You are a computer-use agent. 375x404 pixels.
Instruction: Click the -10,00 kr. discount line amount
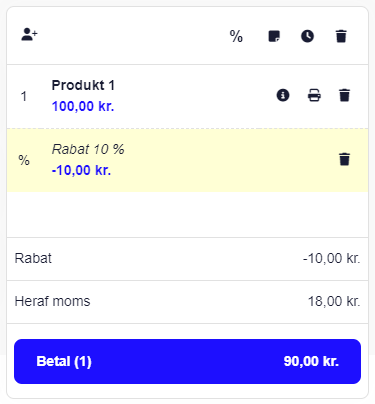point(81,170)
